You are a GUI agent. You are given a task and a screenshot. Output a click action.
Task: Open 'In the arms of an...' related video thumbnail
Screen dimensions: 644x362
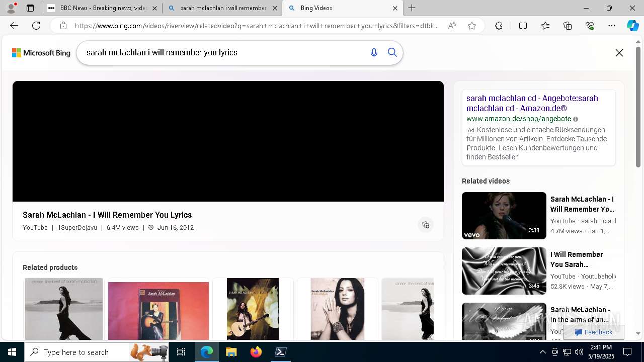[504, 321]
